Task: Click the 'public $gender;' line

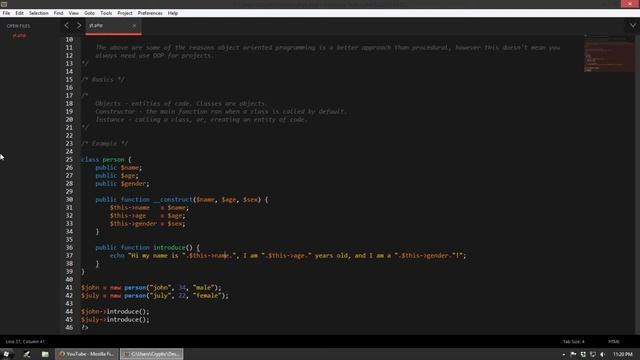Action: tap(122, 184)
